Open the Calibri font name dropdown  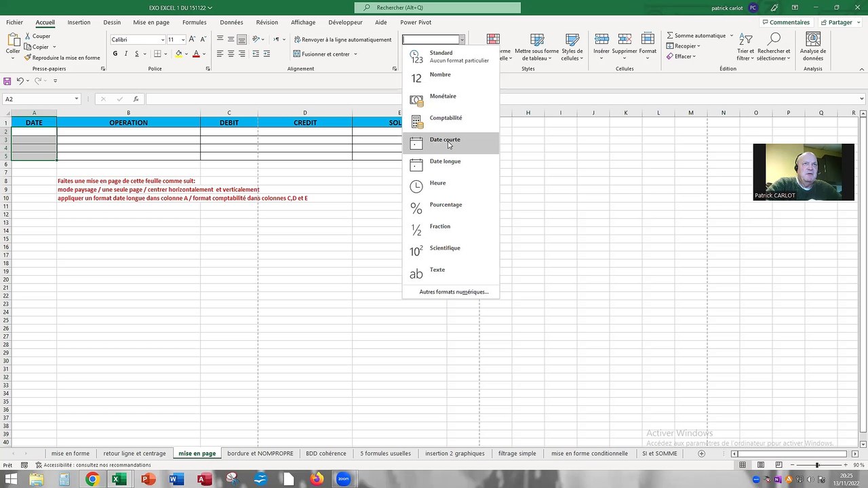click(162, 39)
